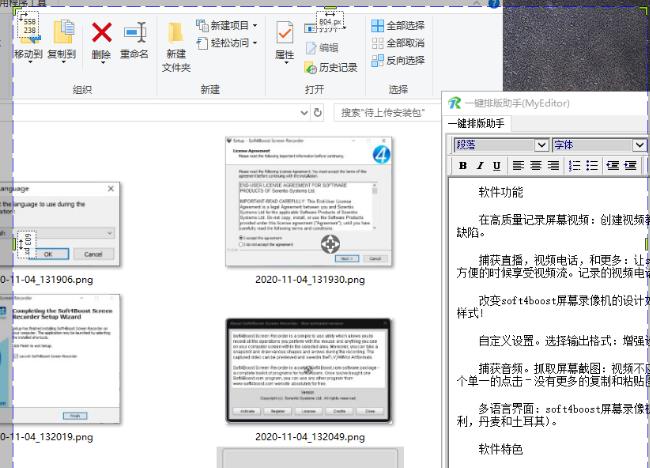650x468 pixels.
Task: Click the 编辑 (Edit) item in 打开 group
Action: (x=322, y=48)
